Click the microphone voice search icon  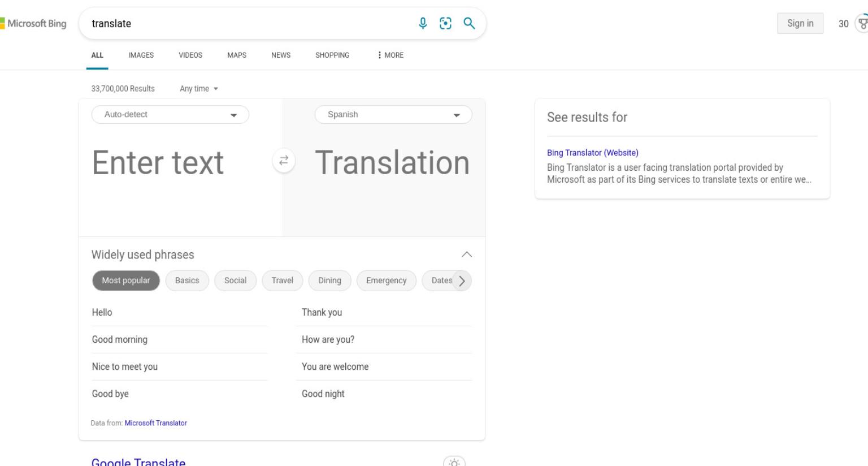click(423, 23)
